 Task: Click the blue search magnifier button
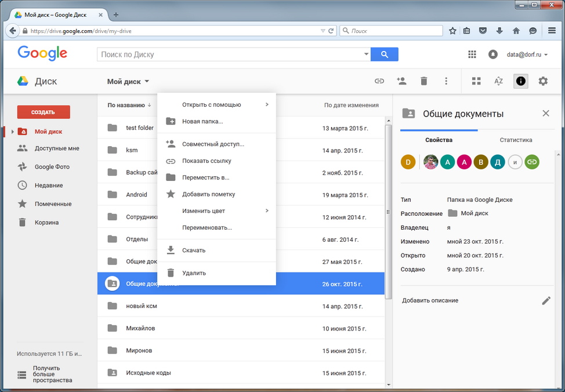coord(385,55)
